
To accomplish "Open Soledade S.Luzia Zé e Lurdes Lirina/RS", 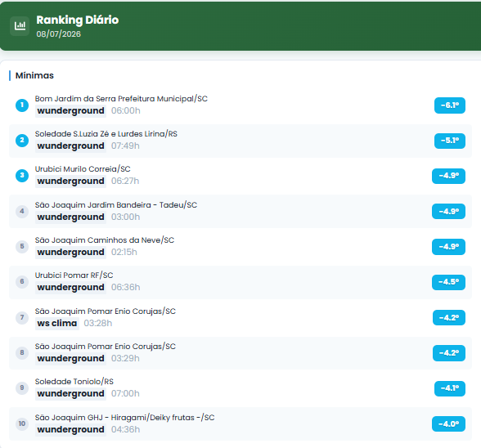I will click(106, 134).
